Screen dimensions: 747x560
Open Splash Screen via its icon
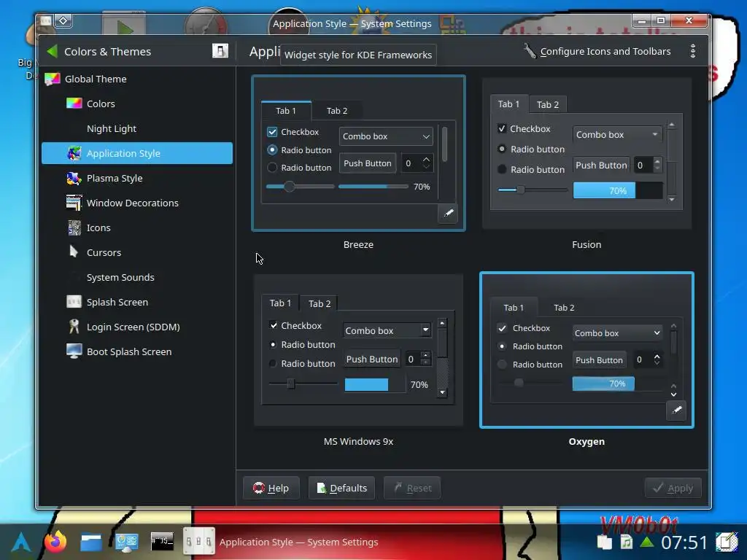tap(74, 302)
